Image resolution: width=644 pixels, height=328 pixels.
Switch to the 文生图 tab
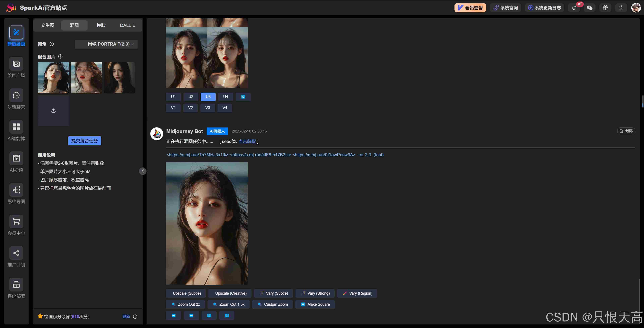point(47,25)
